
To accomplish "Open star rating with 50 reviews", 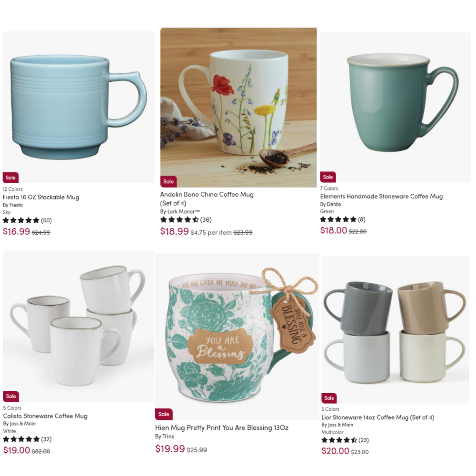I will [x=27, y=220].
